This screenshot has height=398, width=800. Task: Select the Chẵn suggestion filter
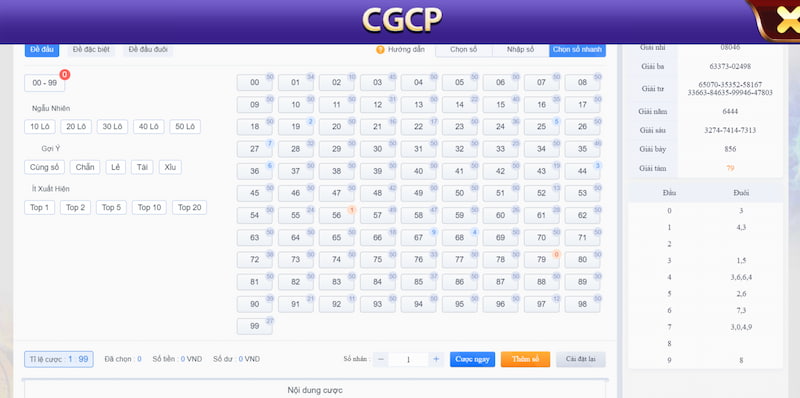click(85, 167)
